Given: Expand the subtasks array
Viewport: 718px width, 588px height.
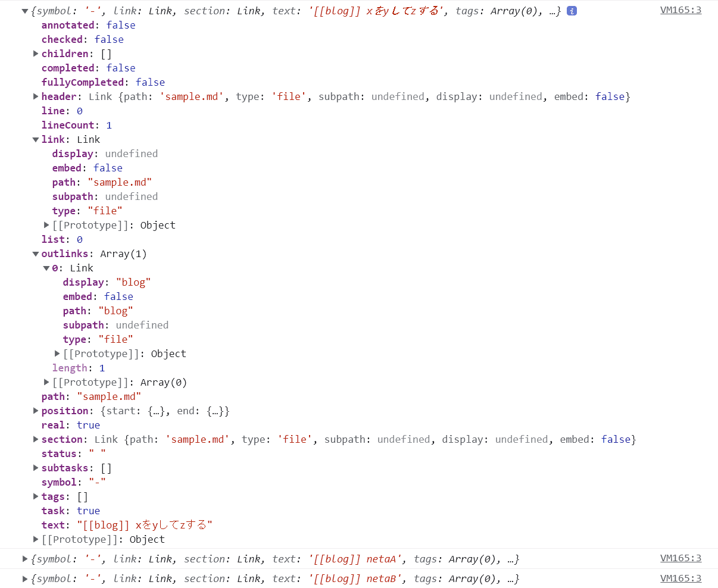Looking at the screenshot, I should point(36,468).
